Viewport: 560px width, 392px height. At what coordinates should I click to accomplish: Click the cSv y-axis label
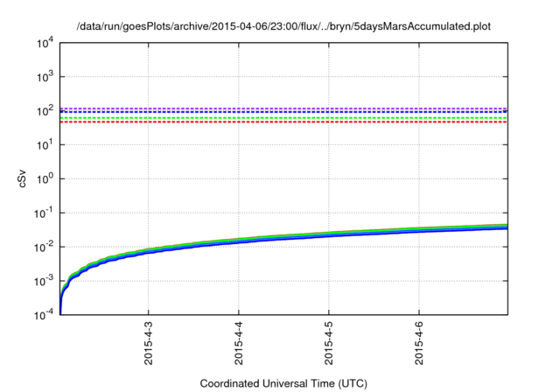pyautogui.click(x=22, y=179)
